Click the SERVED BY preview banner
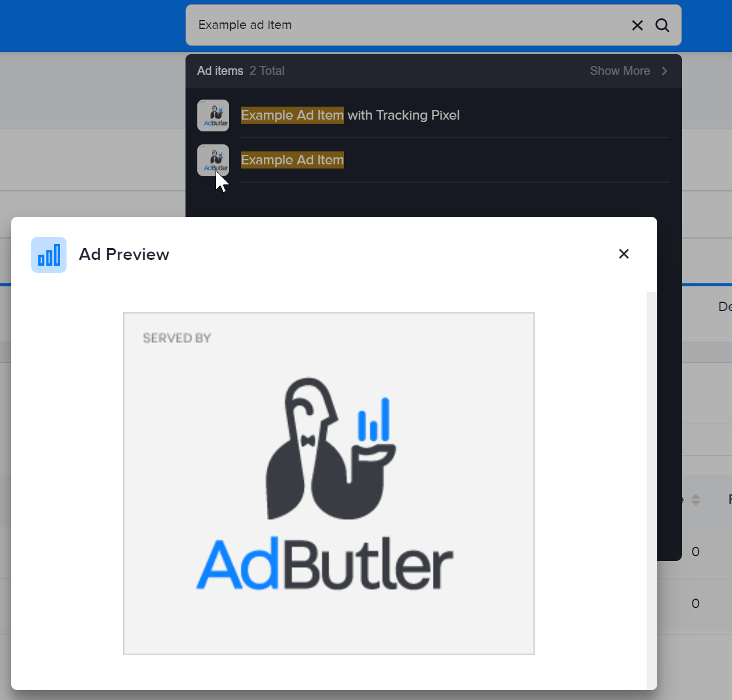The height and width of the screenshot is (700, 732). click(177, 338)
